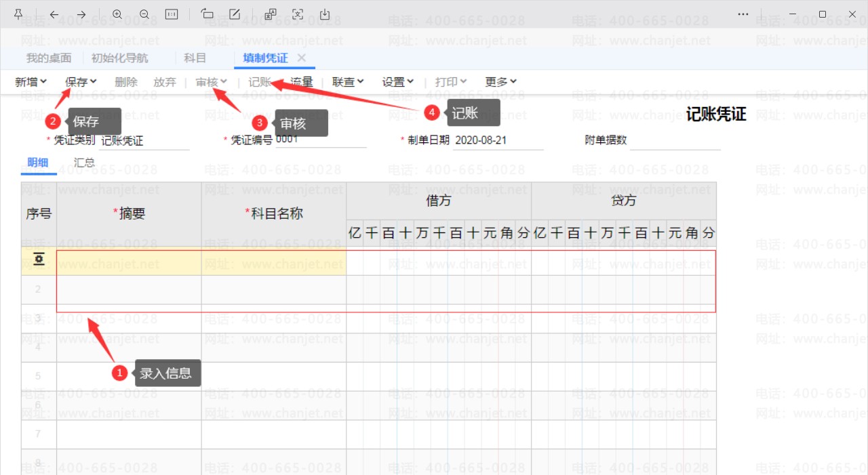This screenshot has height=475, width=868.
Task: Show image at actual size 1:1
Action: (172, 14)
